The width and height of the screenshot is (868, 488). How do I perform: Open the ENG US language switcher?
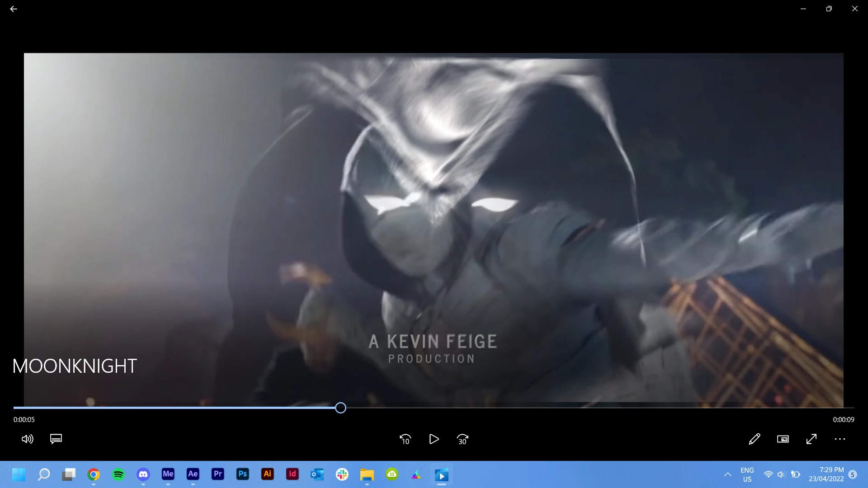[747, 474]
